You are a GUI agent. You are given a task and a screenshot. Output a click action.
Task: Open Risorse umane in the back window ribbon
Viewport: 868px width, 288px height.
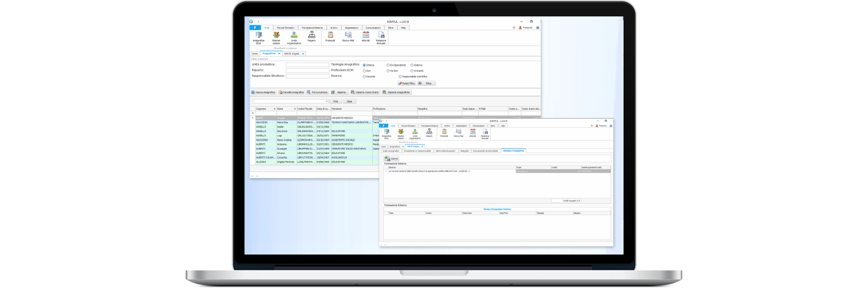(276, 38)
